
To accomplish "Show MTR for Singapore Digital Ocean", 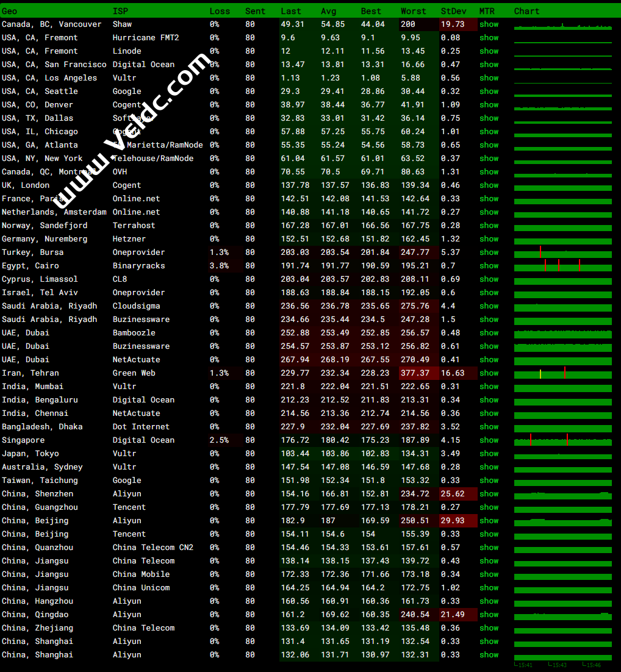I will (x=489, y=440).
